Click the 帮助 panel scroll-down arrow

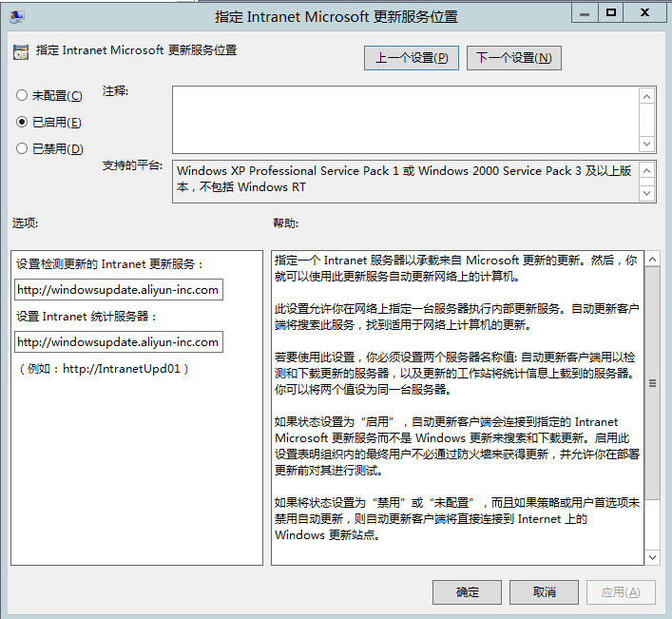pos(652,557)
